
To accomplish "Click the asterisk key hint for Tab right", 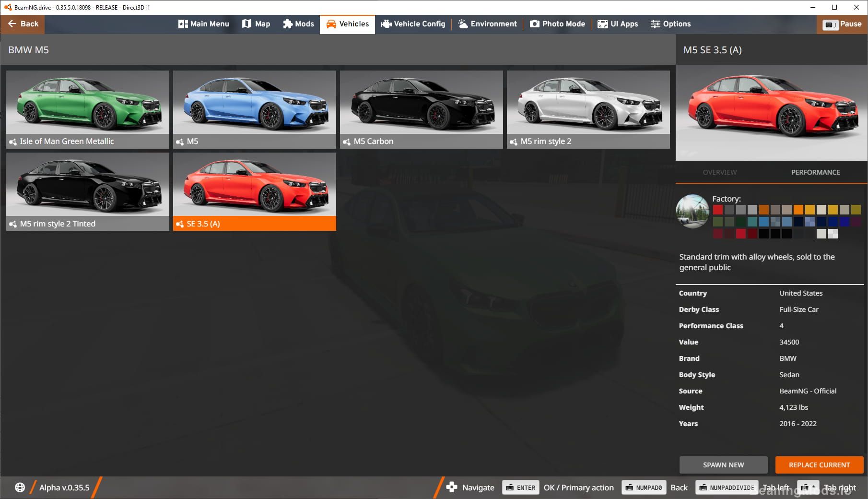I will click(x=808, y=487).
